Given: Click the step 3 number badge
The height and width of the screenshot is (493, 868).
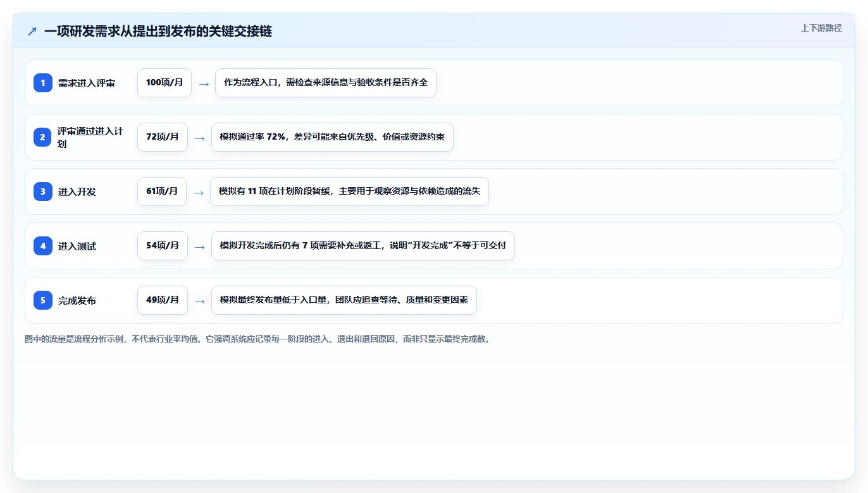Looking at the screenshot, I should pos(43,192).
